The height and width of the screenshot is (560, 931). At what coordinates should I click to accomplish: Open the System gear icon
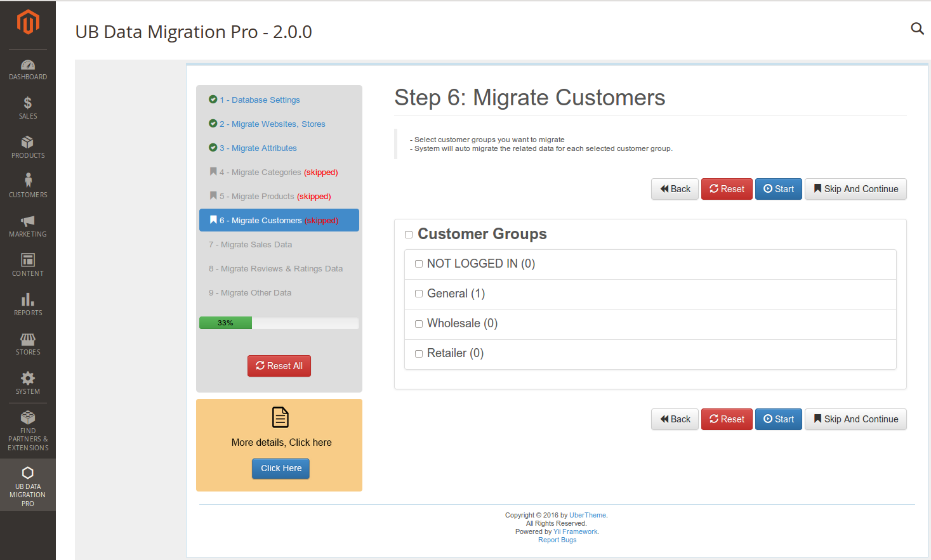click(28, 378)
